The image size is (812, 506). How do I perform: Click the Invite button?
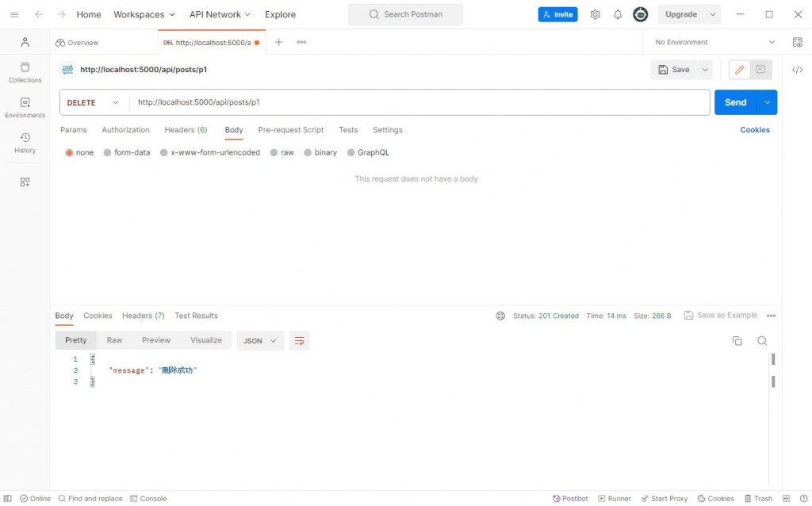click(x=557, y=14)
